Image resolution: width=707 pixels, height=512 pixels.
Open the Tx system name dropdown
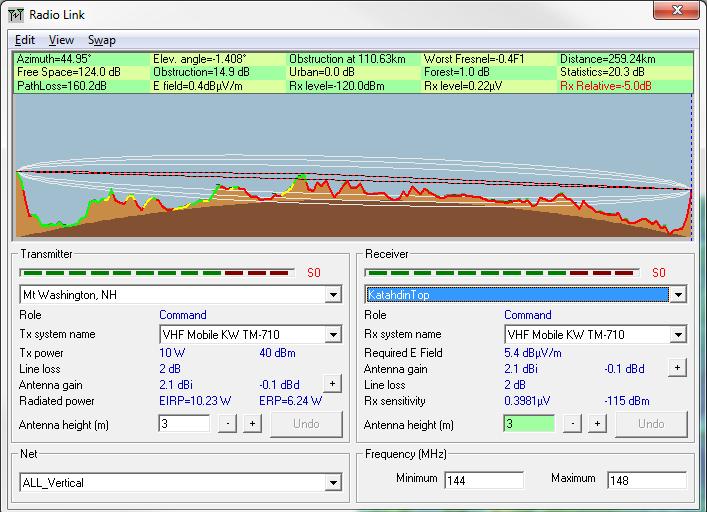click(x=333, y=335)
